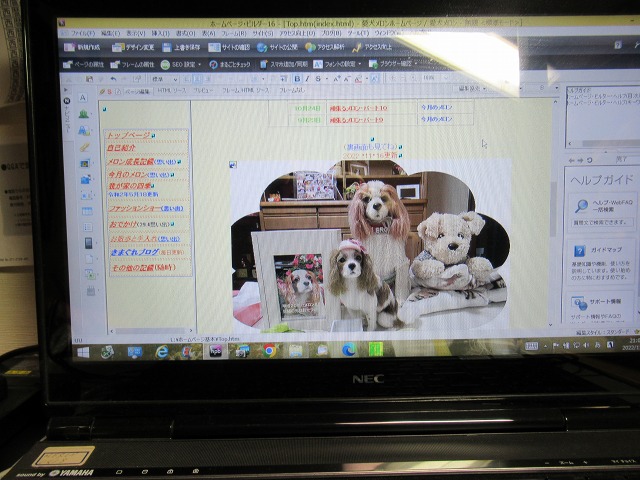The width and height of the screenshot is (640, 480).
Task: Click the 自己紹介 link
Action: [x=121, y=148]
